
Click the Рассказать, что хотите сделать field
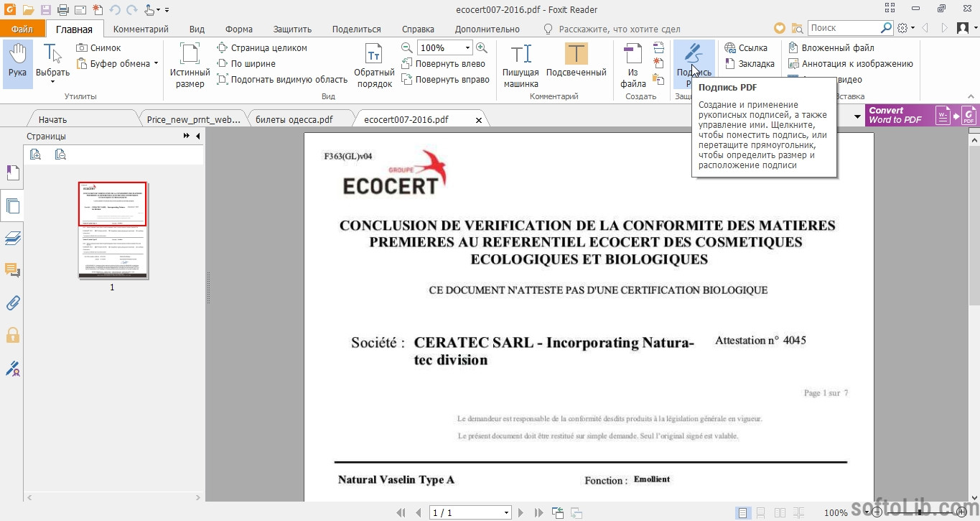[x=612, y=29]
